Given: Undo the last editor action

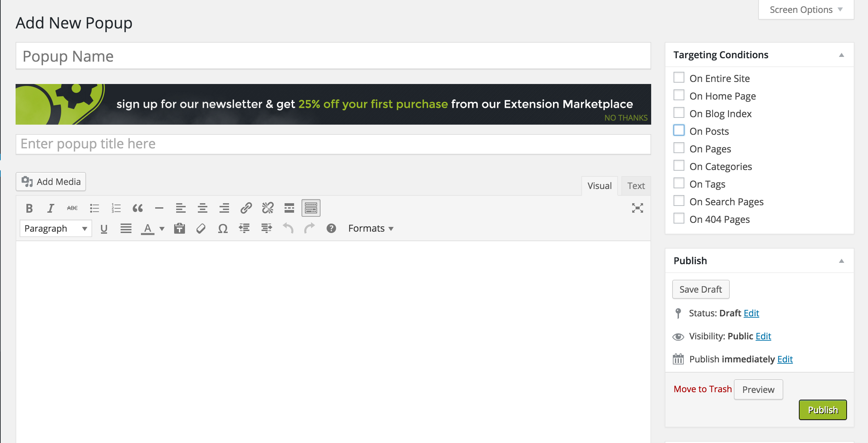Looking at the screenshot, I should tap(288, 228).
